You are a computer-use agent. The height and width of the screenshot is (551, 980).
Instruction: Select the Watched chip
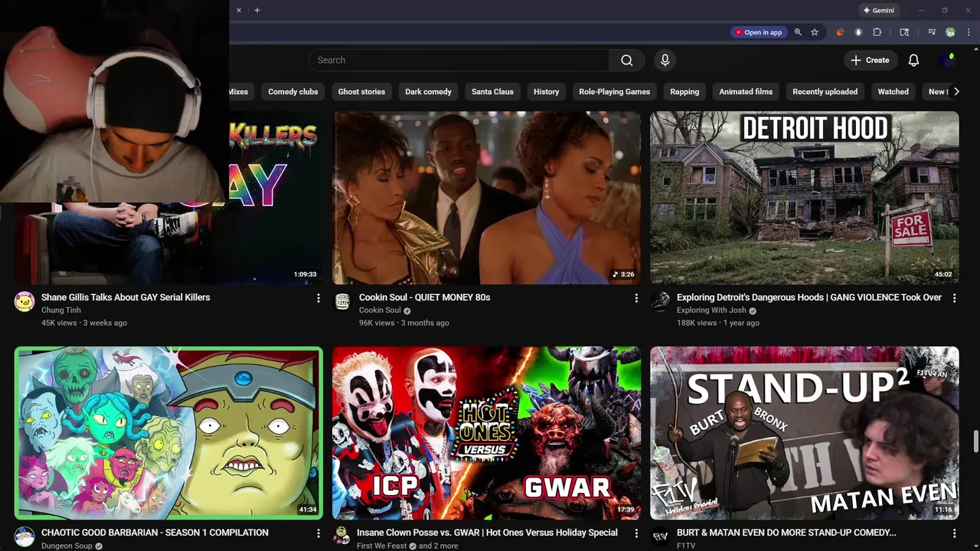pos(893,92)
